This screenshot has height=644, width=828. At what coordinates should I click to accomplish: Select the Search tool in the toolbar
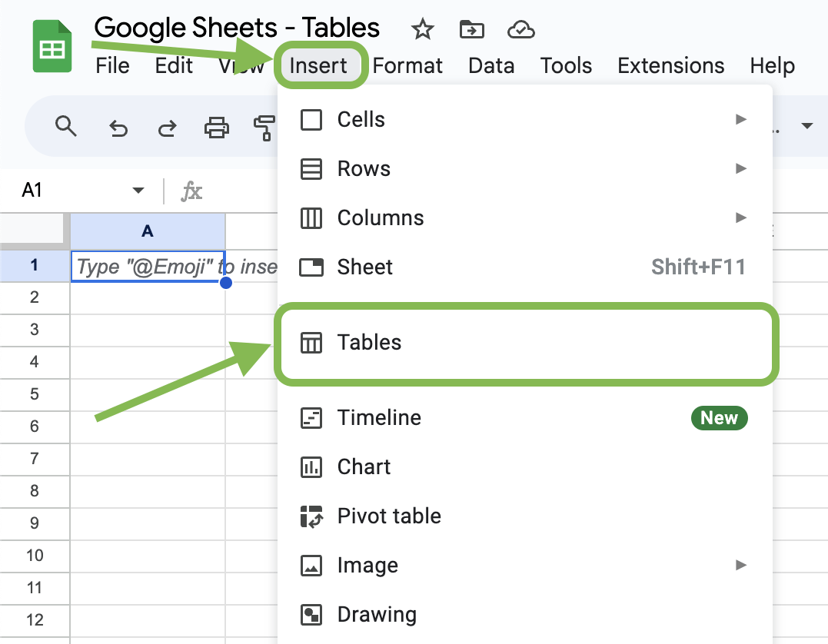66,126
